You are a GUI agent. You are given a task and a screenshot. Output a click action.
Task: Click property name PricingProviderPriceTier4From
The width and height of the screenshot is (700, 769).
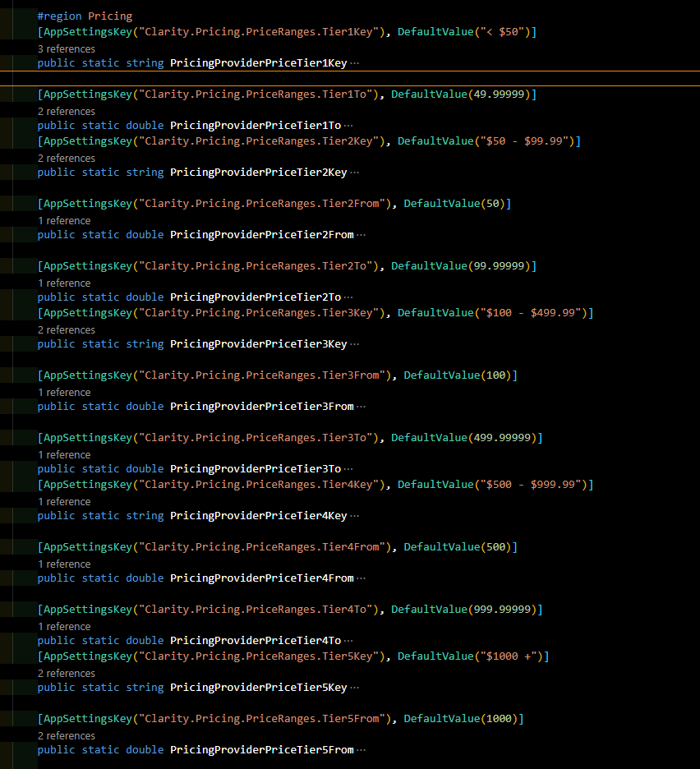coord(262,578)
